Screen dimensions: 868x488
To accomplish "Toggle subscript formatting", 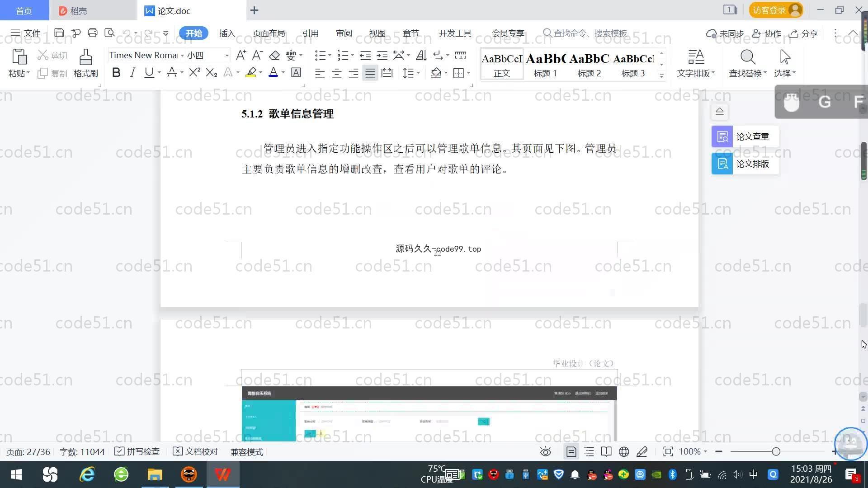I will coord(212,73).
